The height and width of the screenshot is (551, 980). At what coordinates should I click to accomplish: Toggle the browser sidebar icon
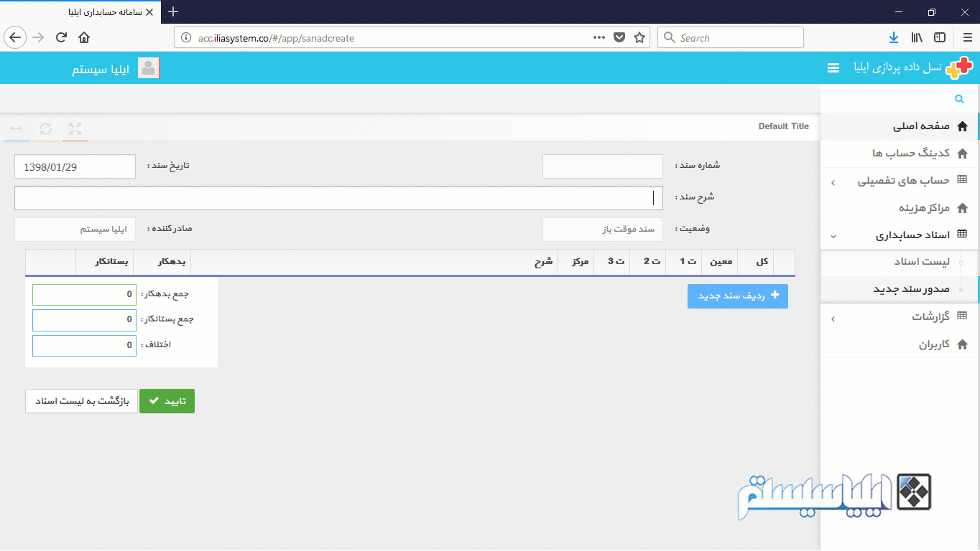point(939,37)
